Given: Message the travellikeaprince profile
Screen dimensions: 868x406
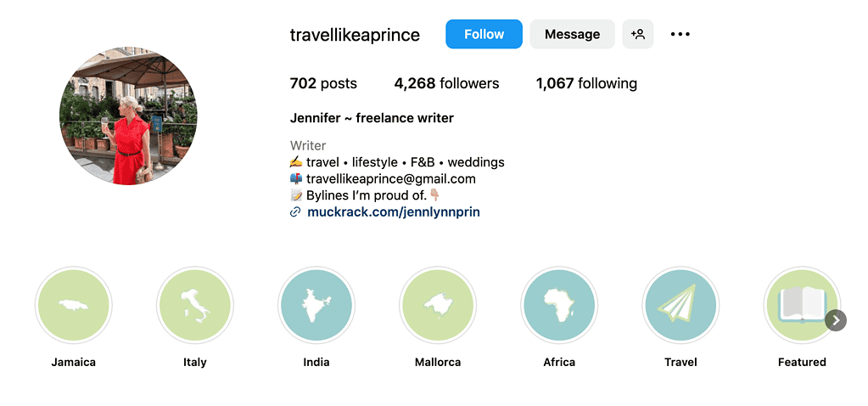Looking at the screenshot, I should point(573,34).
